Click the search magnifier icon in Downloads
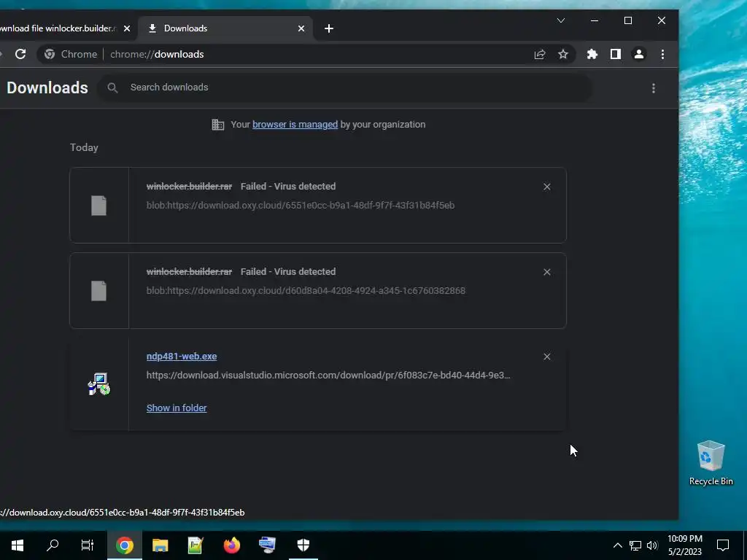 [x=112, y=87]
